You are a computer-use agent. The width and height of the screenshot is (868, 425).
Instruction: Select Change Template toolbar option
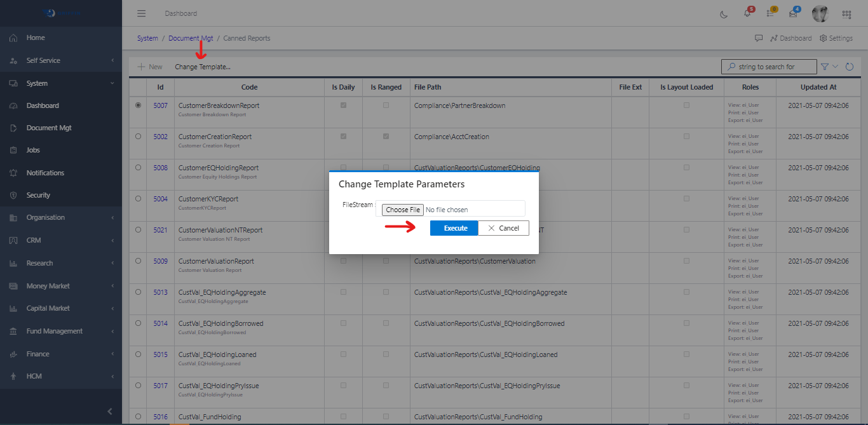click(x=202, y=67)
